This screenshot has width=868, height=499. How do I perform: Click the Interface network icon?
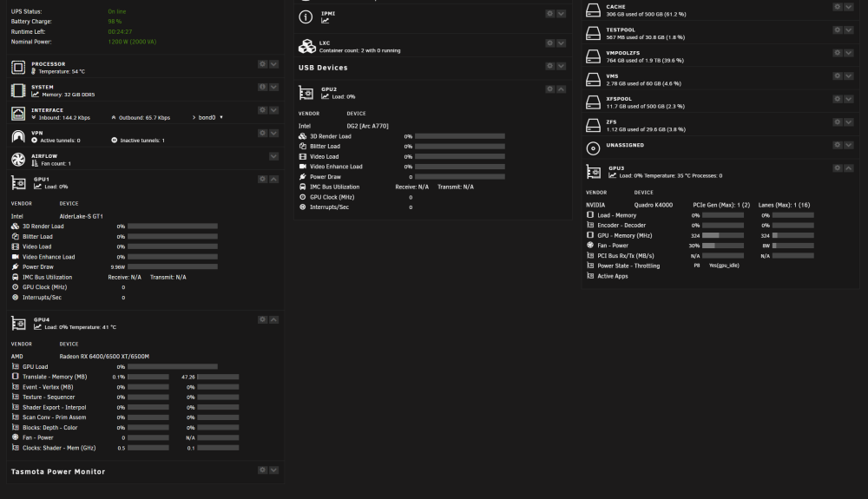(18, 114)
